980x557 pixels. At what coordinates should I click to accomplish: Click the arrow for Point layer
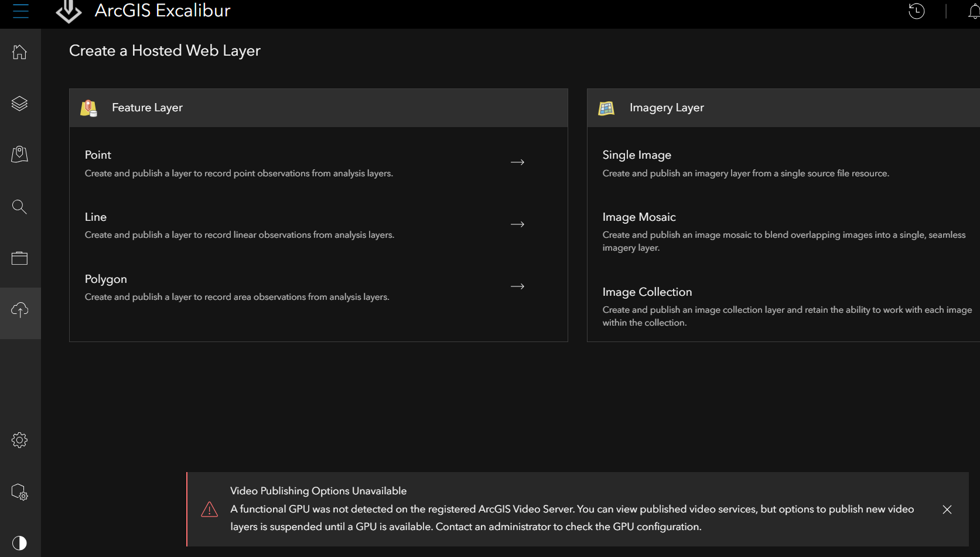click(x=517, y=162)
